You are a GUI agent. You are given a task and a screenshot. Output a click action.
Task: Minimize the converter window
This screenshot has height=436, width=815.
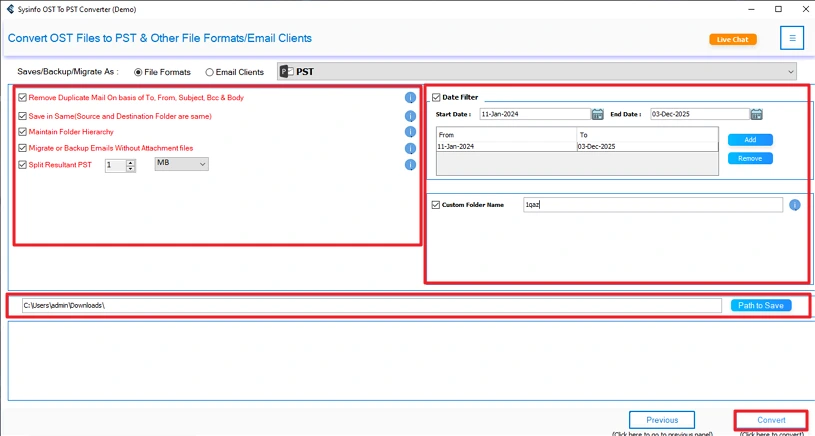(752, 9)
